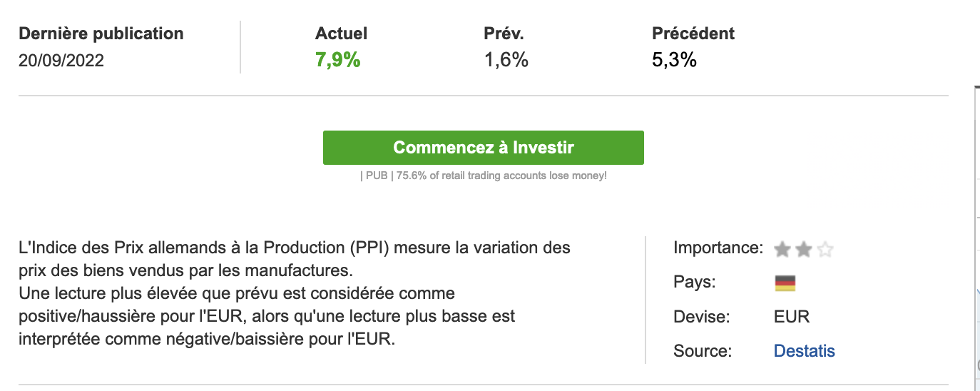Click the Actuel column heading
The image size is (980, 391).
click(341, 34)
